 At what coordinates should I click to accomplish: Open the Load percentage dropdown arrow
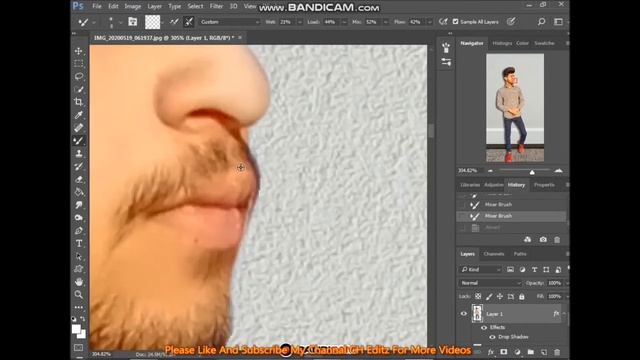coord(344,22)
